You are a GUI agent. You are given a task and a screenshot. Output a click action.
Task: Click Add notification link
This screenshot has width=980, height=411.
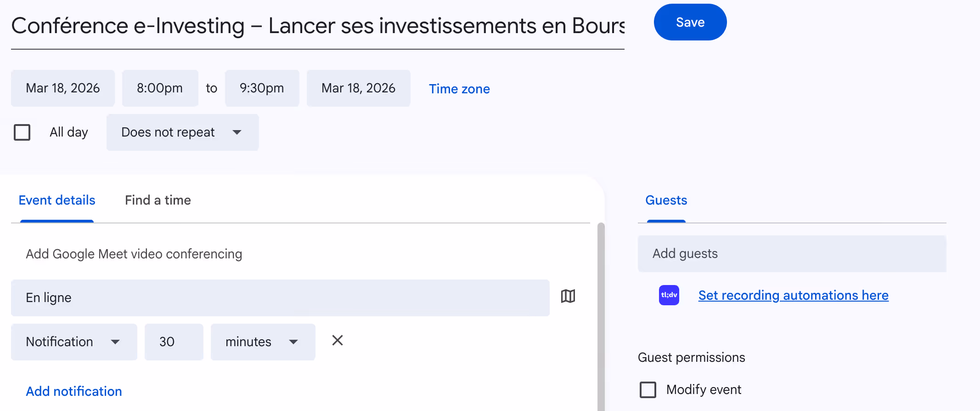tap(74, 391)
